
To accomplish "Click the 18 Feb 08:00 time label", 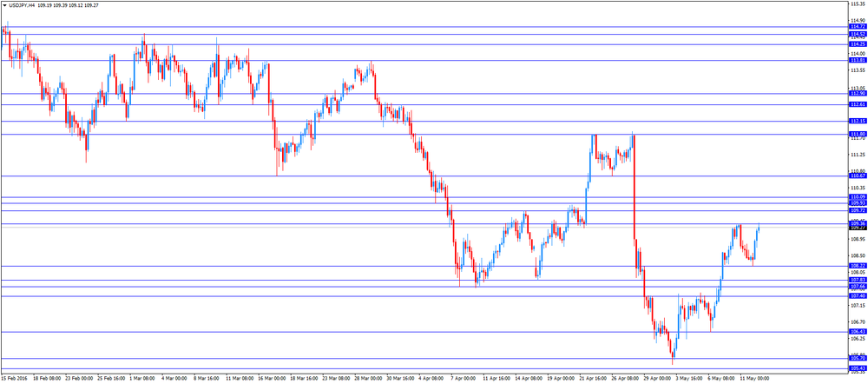I will click(47, 379).
